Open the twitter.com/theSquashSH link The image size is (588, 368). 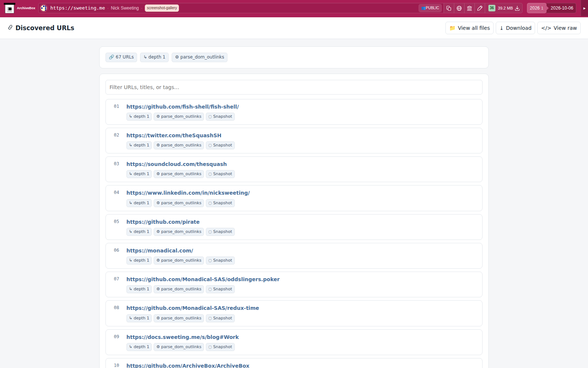click(x=174, y=135)
